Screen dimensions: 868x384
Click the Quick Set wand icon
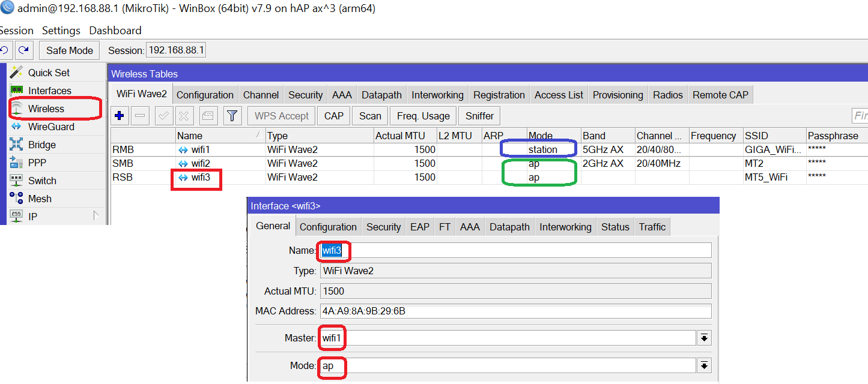(17, 73)
